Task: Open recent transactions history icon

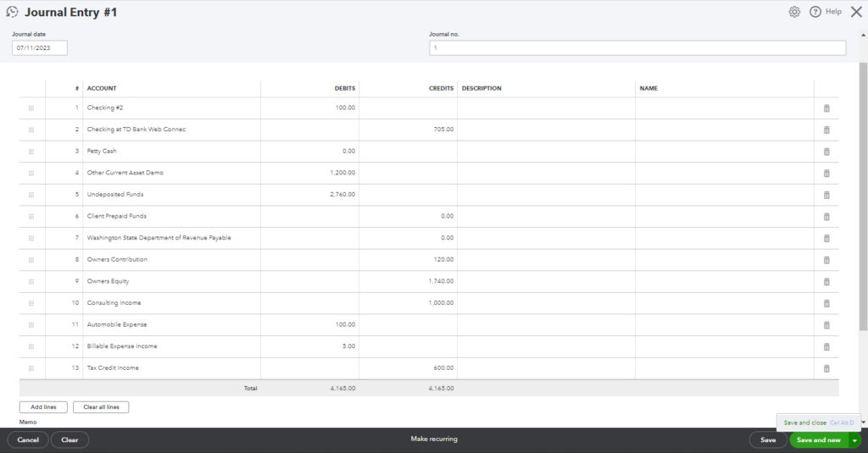Action: 12,12
